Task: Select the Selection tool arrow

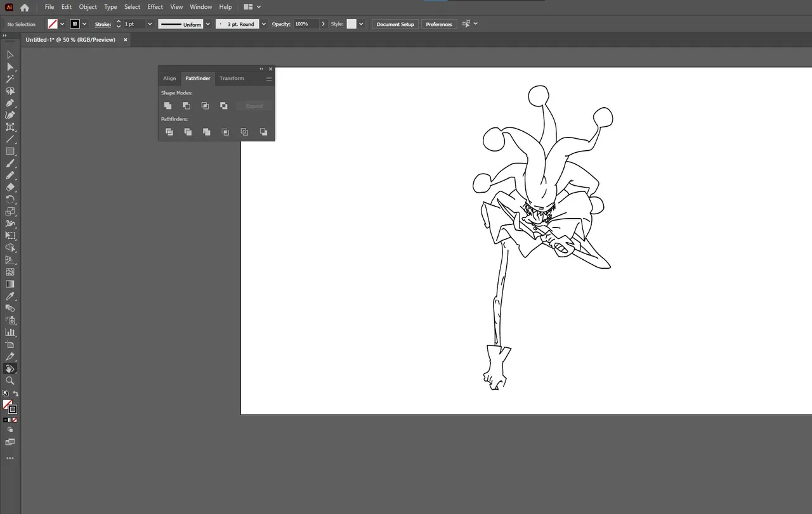Action: pos(10,55)
